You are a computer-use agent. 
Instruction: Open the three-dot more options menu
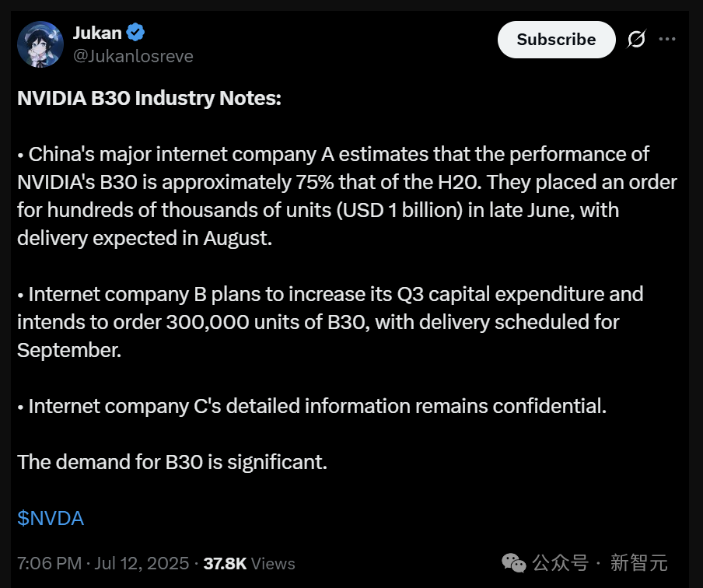[667, 39]
